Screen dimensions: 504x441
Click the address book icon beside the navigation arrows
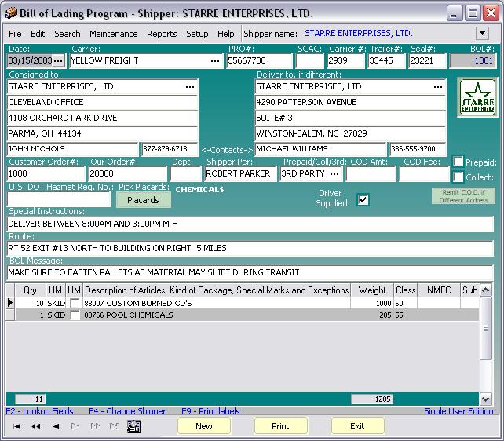tap(133, 426)
